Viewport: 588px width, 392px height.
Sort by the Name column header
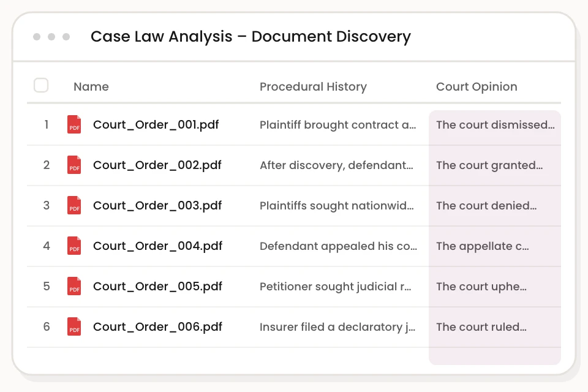(91, 86)
